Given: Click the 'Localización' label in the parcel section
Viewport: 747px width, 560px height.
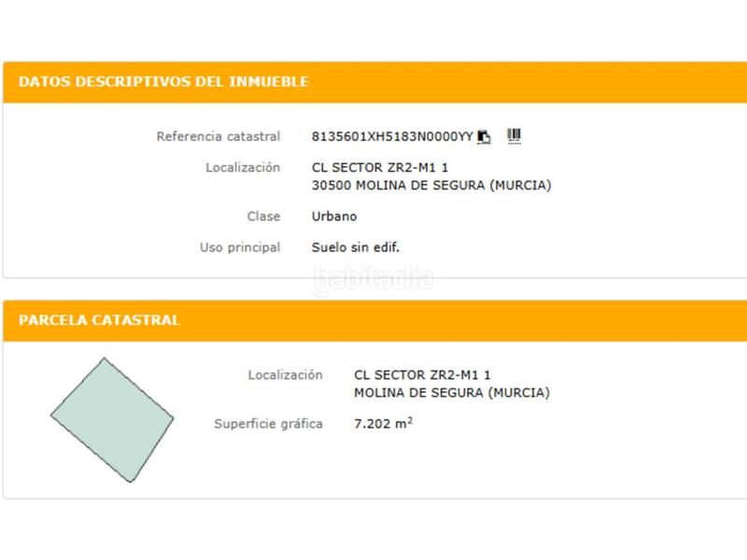Looking at the screenshot, I should pyautogui.click(x=285, y=375).
